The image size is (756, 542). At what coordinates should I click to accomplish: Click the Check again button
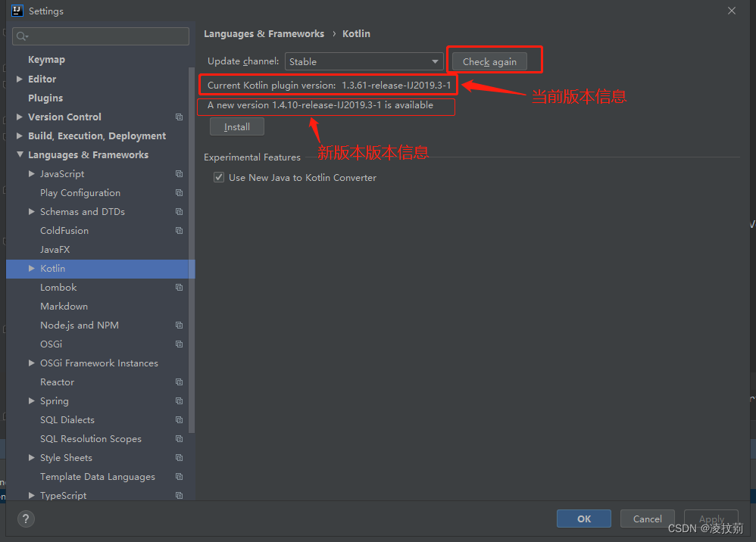pyautogui.click(x=489, y=61)
